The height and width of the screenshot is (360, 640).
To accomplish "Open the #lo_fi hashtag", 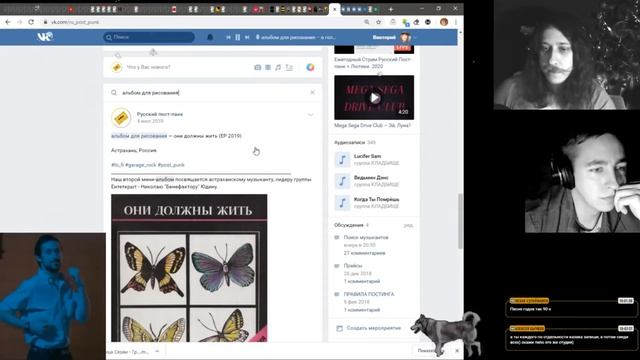I will pos(117,165).
